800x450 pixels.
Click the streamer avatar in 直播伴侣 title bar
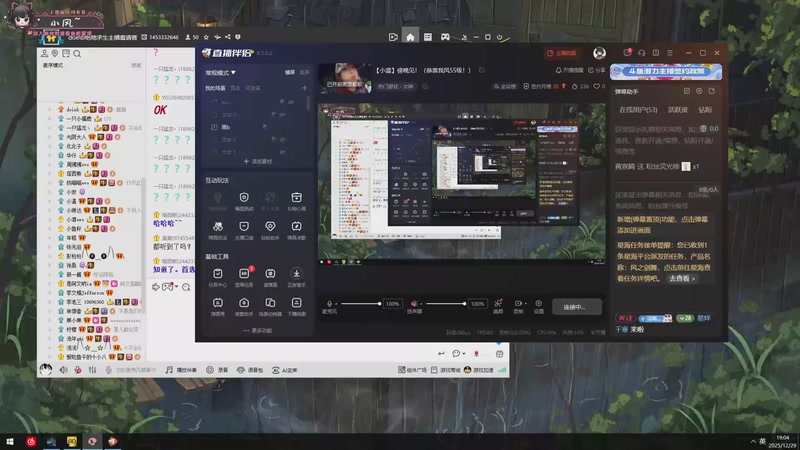[x=599, y=53]
